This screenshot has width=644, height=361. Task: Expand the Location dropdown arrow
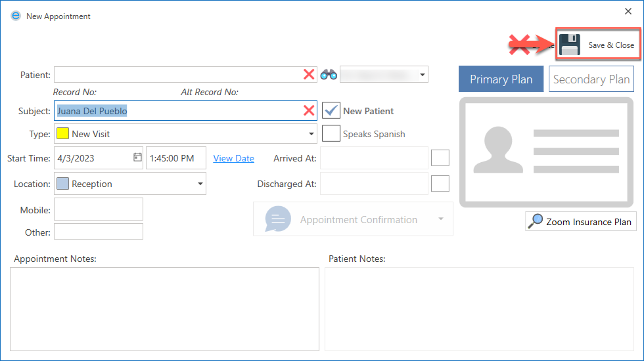200,184
